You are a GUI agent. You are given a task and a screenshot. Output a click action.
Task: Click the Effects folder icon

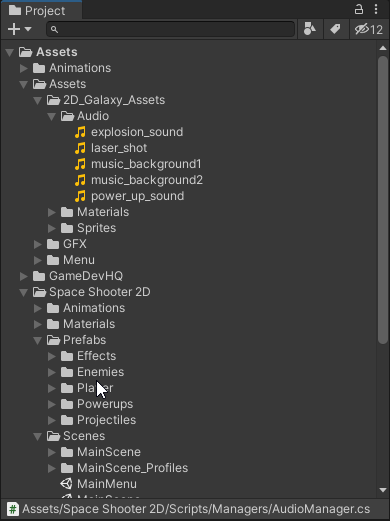click(x=67, y=356)
